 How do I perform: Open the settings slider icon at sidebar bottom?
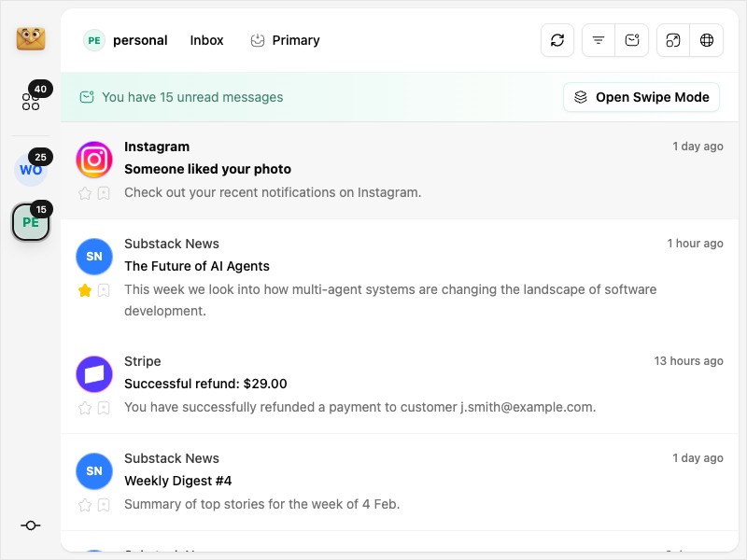coord(31,525)
